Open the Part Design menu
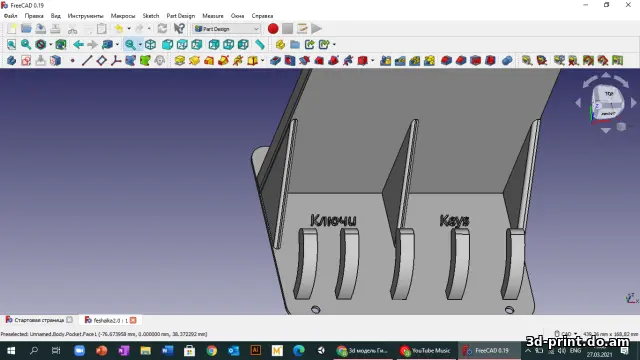This screenshot has width=640, height=360. point(181,16)
